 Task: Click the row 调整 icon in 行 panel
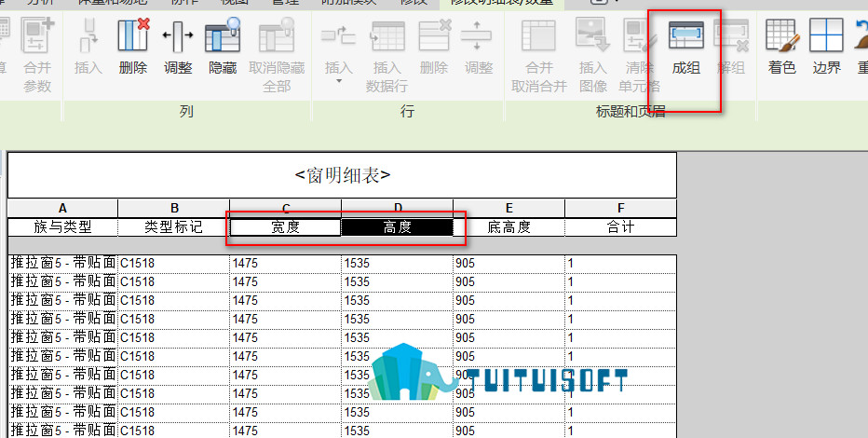click(x=479, y=35)
